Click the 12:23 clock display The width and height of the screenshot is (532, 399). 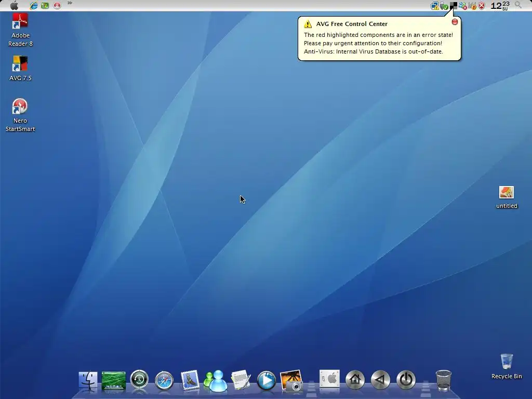click(x=500, y=5)
